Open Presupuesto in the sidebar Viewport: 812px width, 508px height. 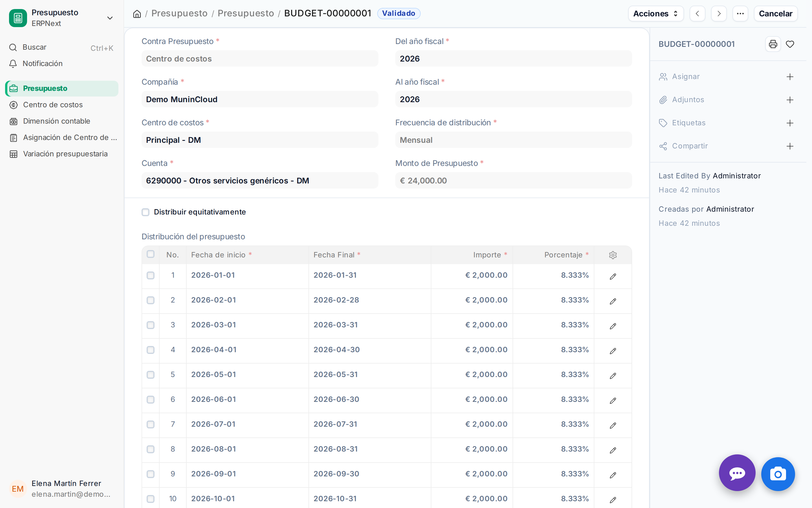62,88
